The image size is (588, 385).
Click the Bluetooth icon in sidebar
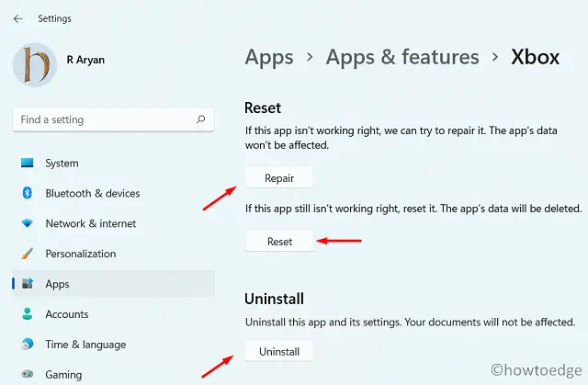(27, 194)
